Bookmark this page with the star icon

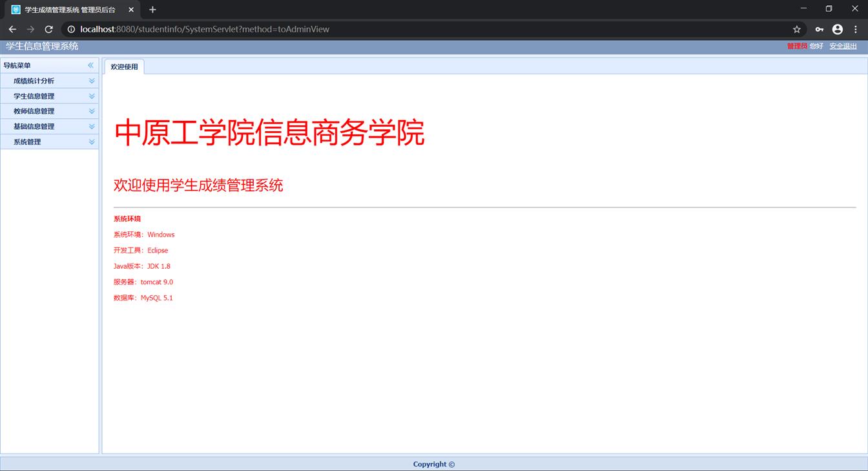[x=796, y=29]
